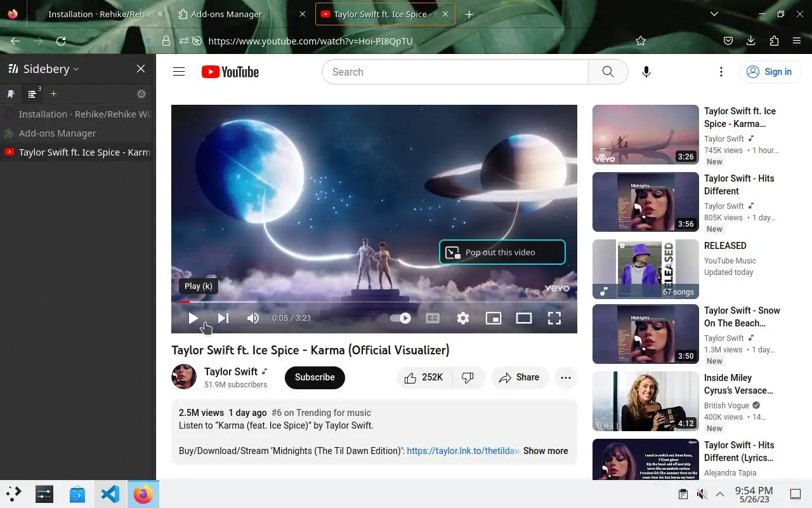Select Taylor Swift tab in Sidebery
812x508 pixels.
coord(77,152)
